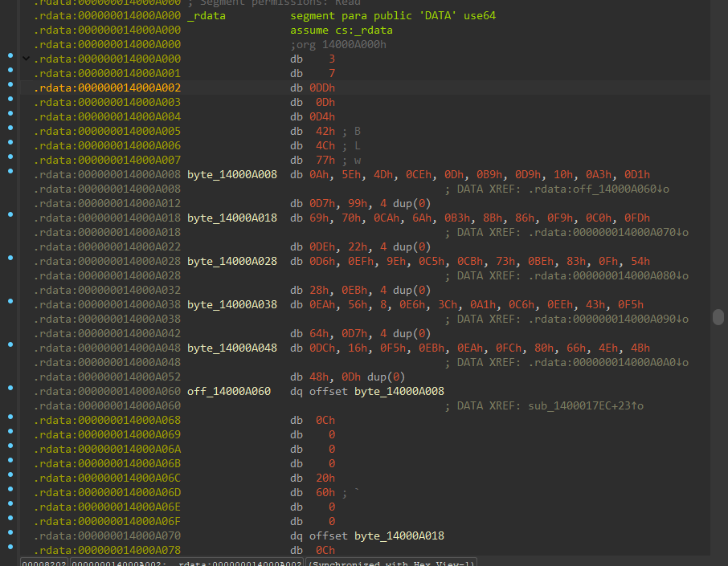728x566 pixels.
Task: Toggle breakpoint dot on byte_14000A028 line
Action: tap(10, 258)
